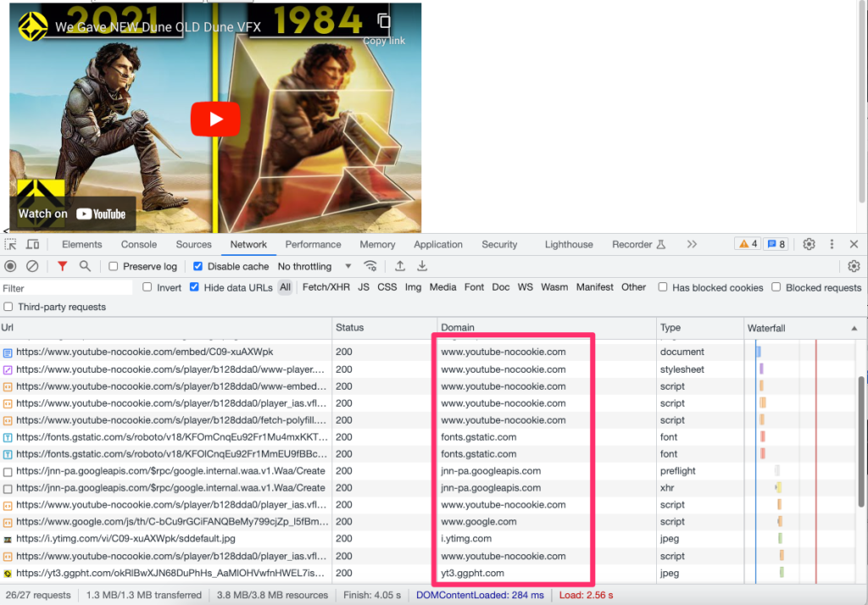Enable Has blocked cookies checkbox
Screen dimensions: 868x605
click(x=663, y=286)
